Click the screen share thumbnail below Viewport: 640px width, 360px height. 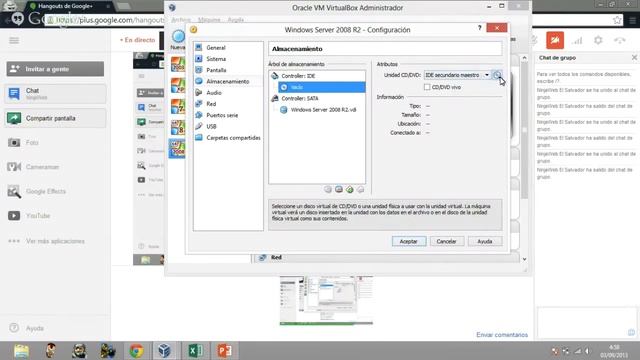(326, 300)
